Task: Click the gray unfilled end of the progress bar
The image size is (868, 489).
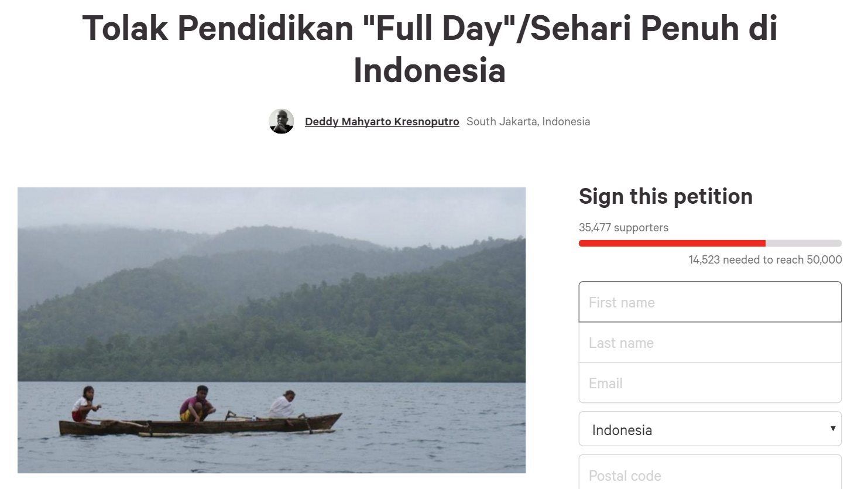Action: click(803, 243)
